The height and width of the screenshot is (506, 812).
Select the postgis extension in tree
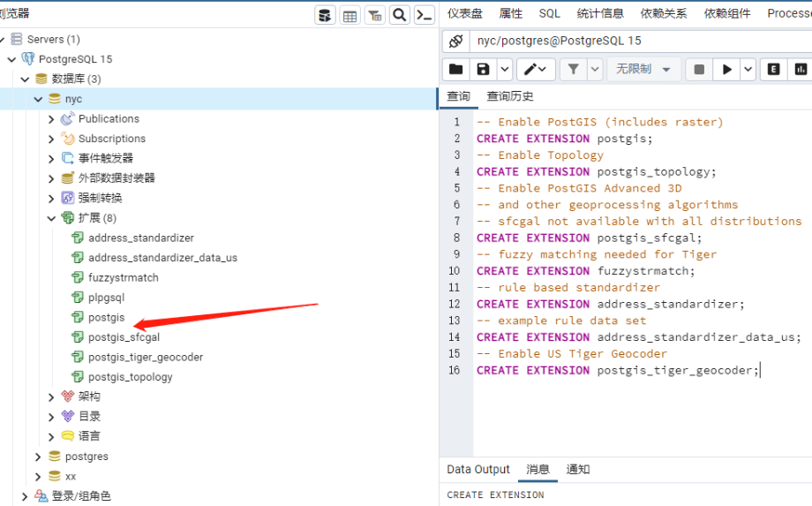tap(106, 317)
